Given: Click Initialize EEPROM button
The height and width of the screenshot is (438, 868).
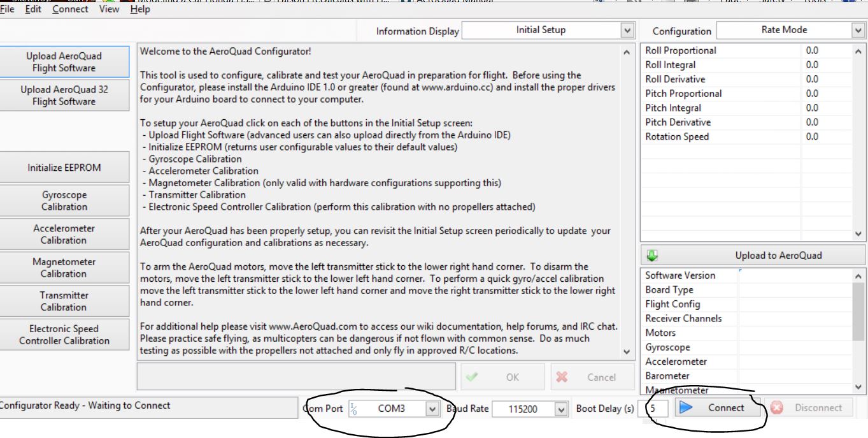Looking at the screenshot, I should click(64, 168).
